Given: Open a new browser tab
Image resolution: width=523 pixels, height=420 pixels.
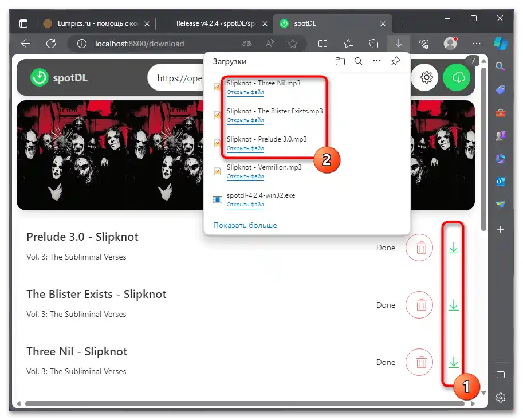Looking at the screenshot, I should [402, 23].
